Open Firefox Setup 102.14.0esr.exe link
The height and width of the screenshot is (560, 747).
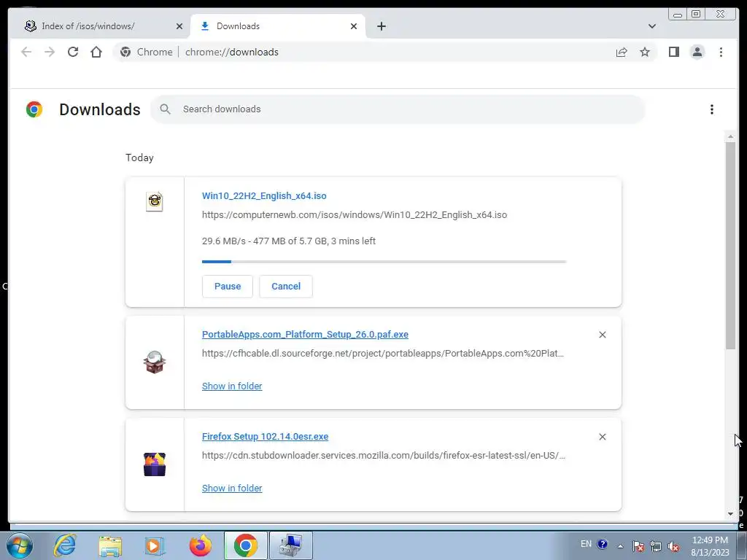[265, 436]
